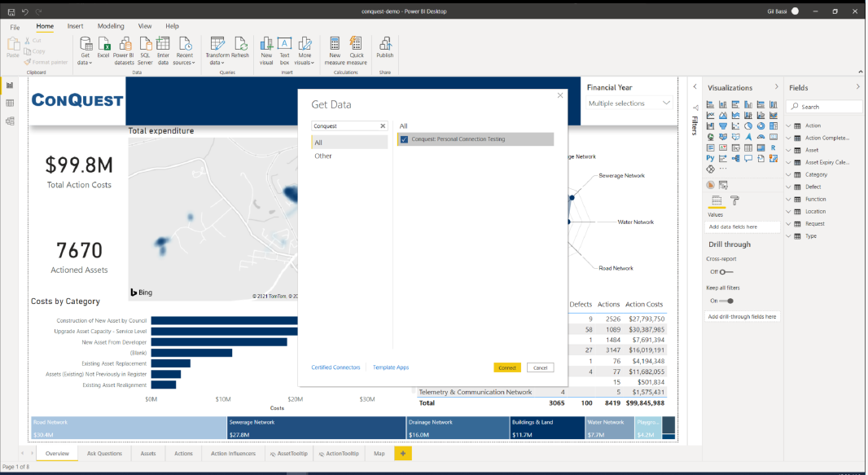Click the Connect button in Get Data
Screen dimensions: 868x475
point(507,367)
